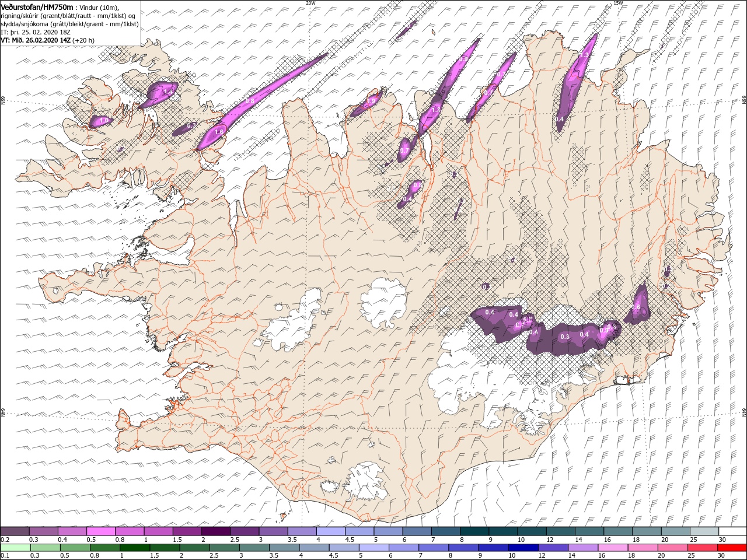Screen dimensions: 747x560
Task: Click upper legend swatch starting at 4
Action: (330, 531)
